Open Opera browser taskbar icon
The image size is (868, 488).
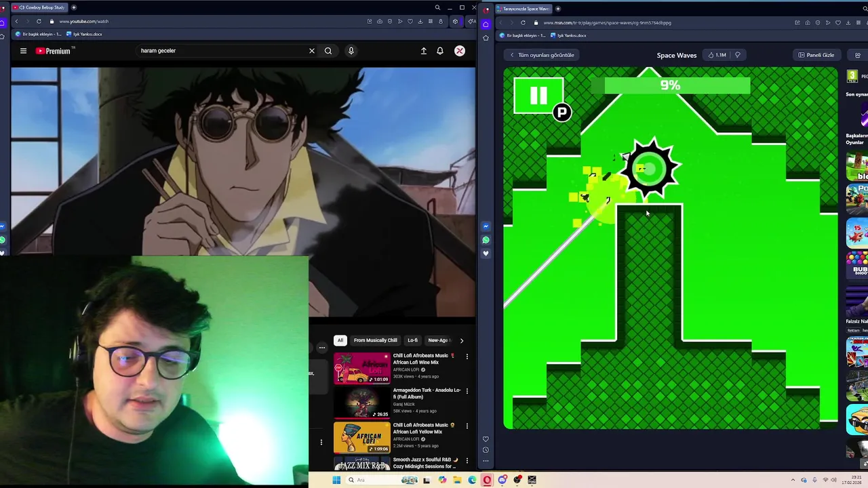pos(487,480)
